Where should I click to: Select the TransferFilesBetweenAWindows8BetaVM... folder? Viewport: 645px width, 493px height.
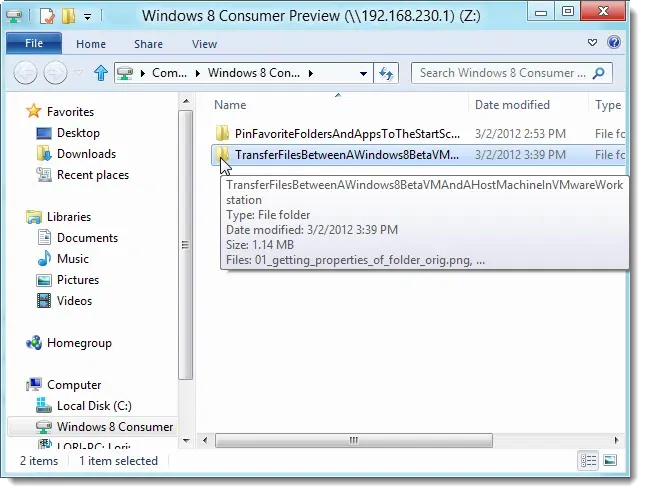coord(346,155)
